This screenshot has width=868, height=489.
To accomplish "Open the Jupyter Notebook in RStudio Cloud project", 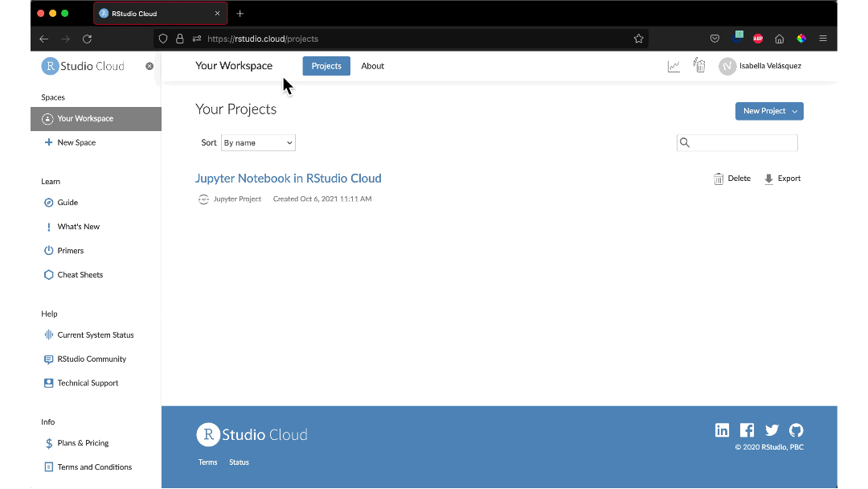I will tap(288, 178).
